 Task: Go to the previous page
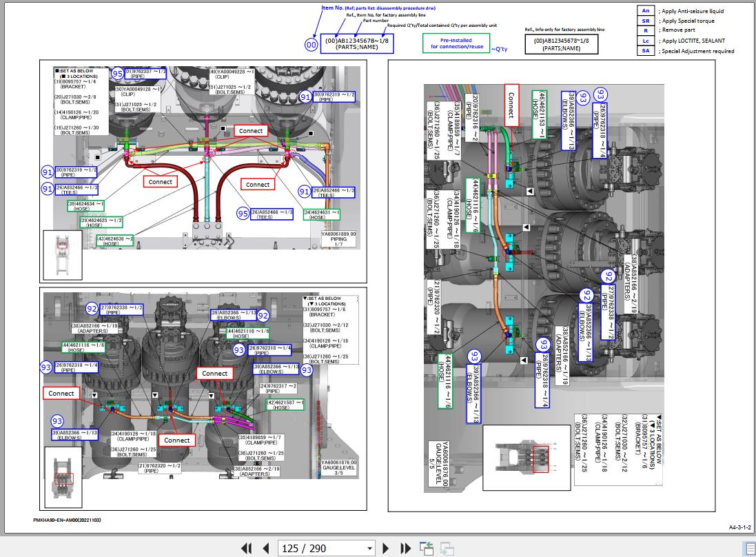pyautogui.click(x=266, y=548)
